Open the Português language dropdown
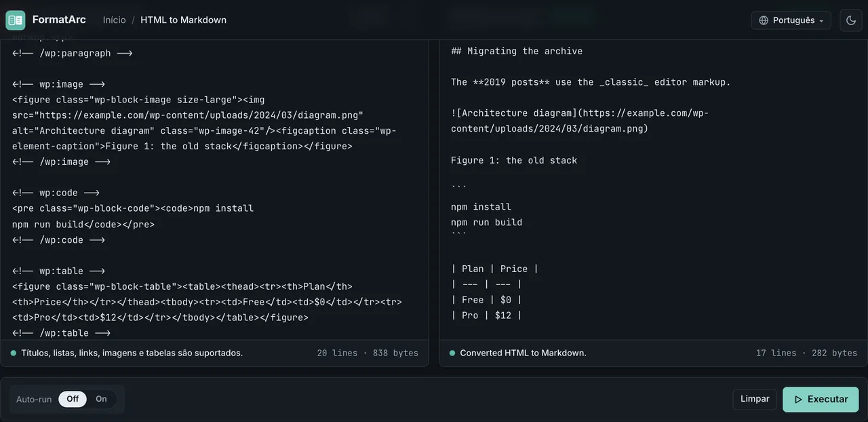This screenshot has width=868, height=422. click(791, 20)
